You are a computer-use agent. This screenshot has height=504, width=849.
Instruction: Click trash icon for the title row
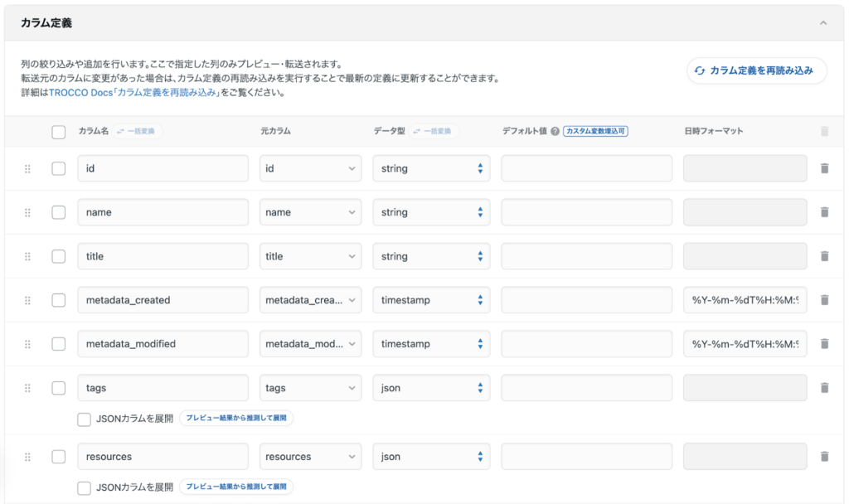824,256
